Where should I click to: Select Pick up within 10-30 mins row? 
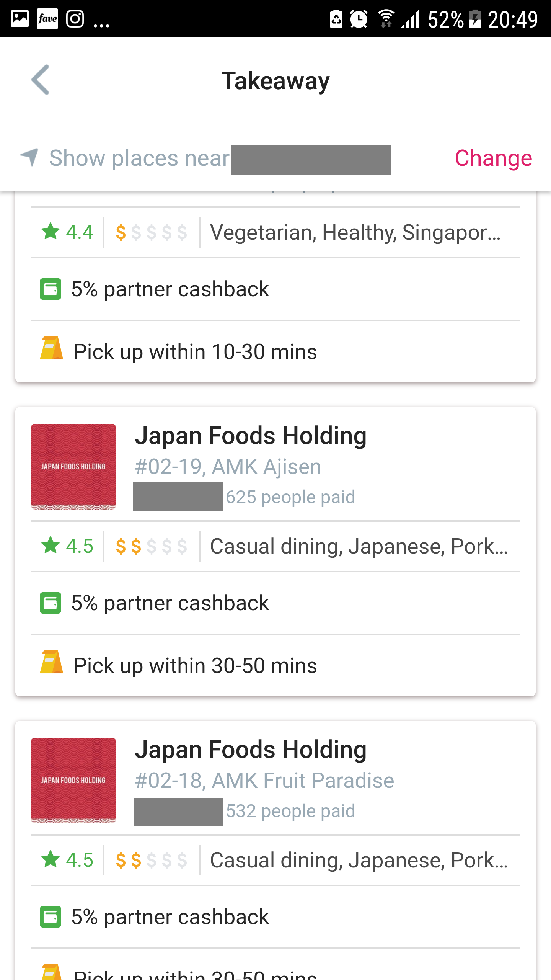click(195, 351)
